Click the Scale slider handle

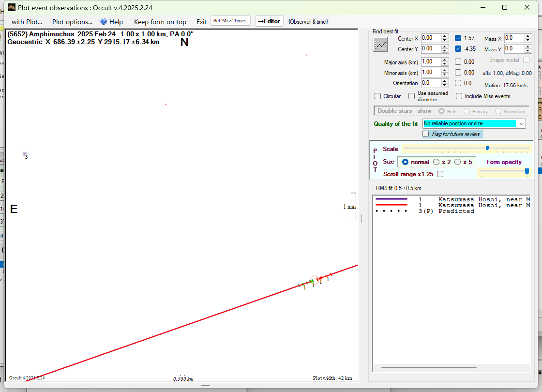(487, 148)
